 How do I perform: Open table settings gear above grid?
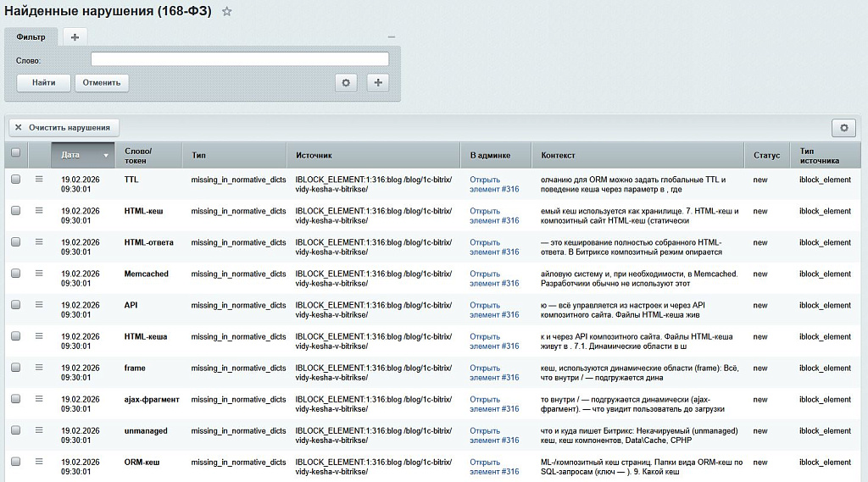tap(843, 127)
